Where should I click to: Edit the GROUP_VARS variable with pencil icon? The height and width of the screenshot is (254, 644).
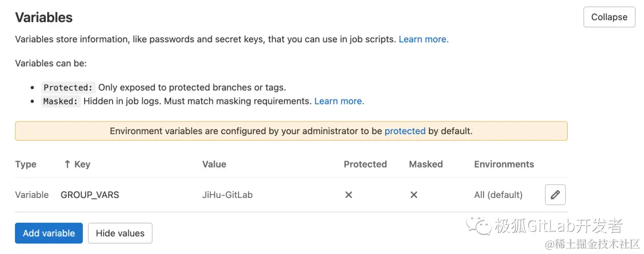555,194
